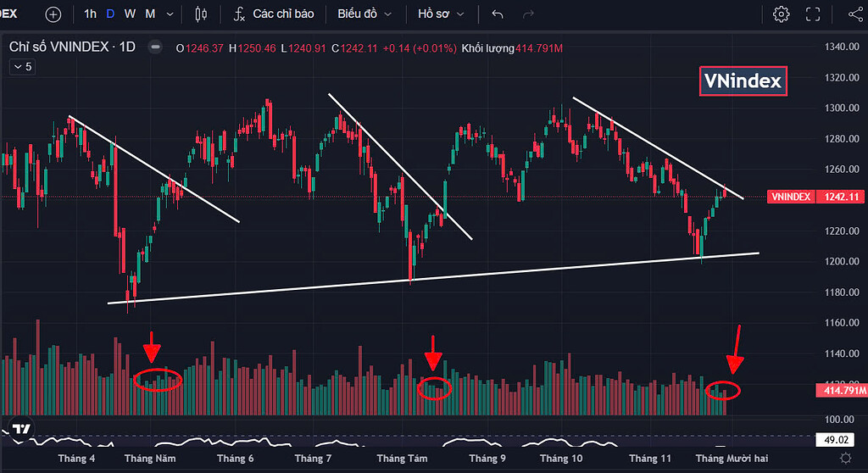Screen dimensions: 868x473
Task: Click the redo arrow icon
Action: click(x=528, y=14)
